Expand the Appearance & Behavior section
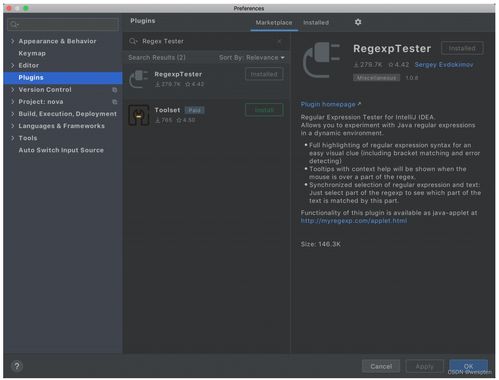499x380 pixels. click(12, 41)
